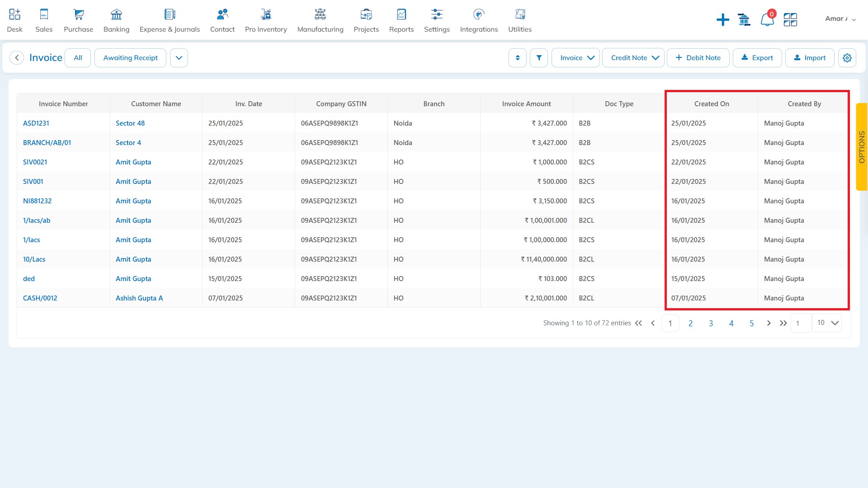Navigate to page 2 of invoice list

click(690, 322)
